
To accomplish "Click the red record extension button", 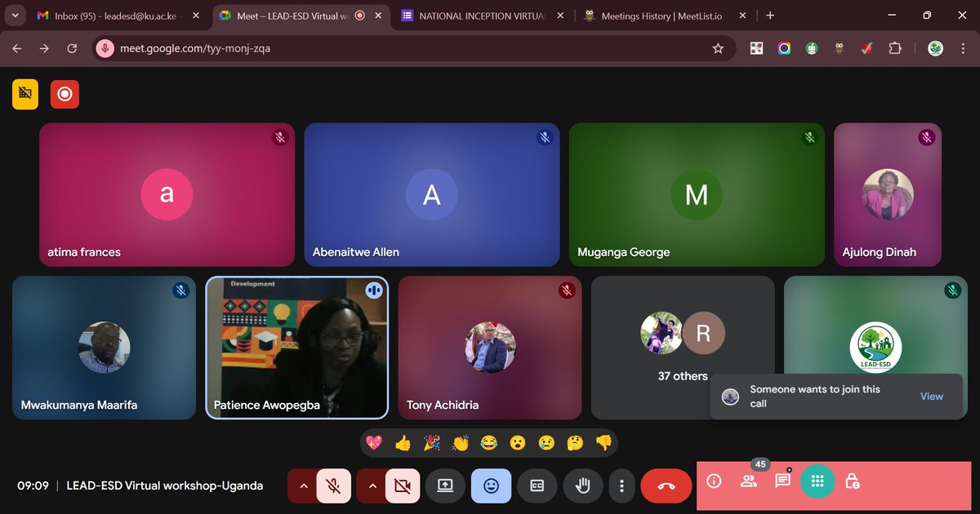I will point(65,94).
